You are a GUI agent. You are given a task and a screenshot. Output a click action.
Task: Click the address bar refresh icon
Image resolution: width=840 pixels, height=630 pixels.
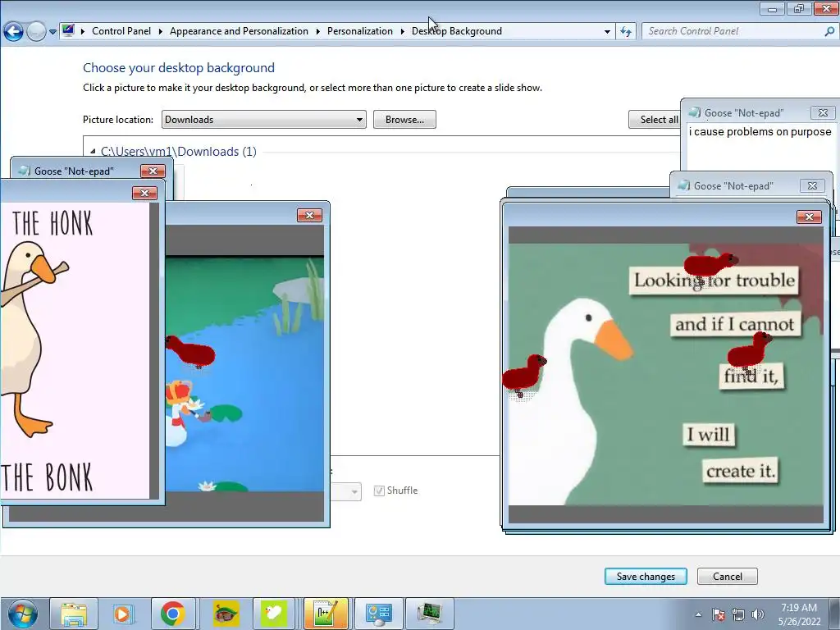(626, 32)
